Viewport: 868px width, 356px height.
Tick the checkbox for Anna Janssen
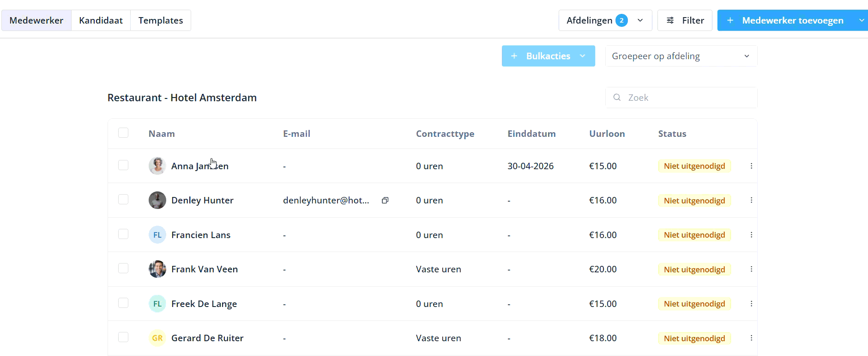tap(123, 166)
